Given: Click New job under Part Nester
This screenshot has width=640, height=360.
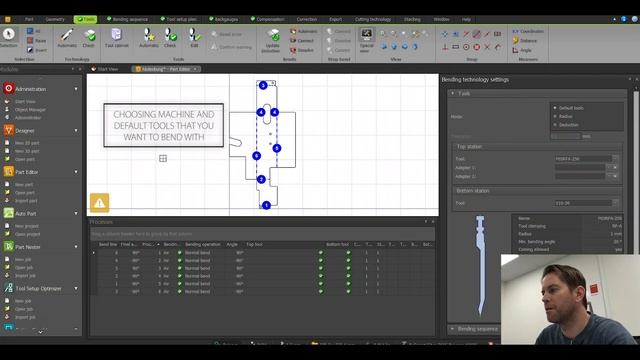Looking at the screenshot, I should 23,259.
